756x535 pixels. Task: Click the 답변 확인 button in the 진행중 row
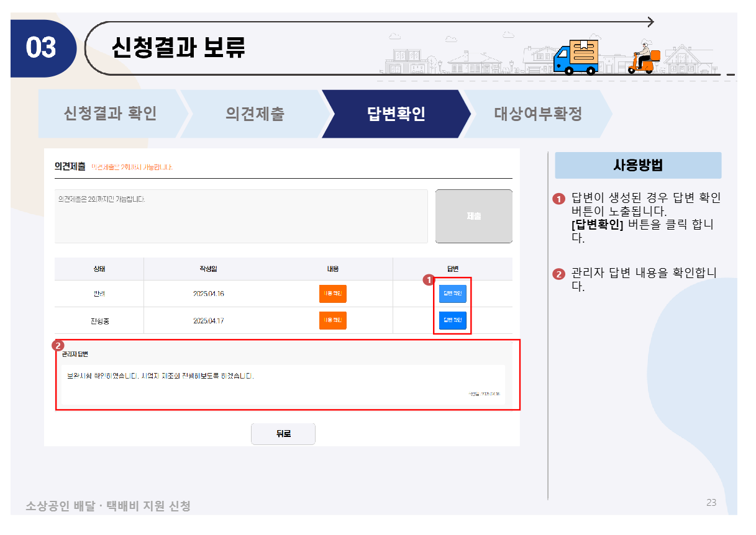click(452, 320)
